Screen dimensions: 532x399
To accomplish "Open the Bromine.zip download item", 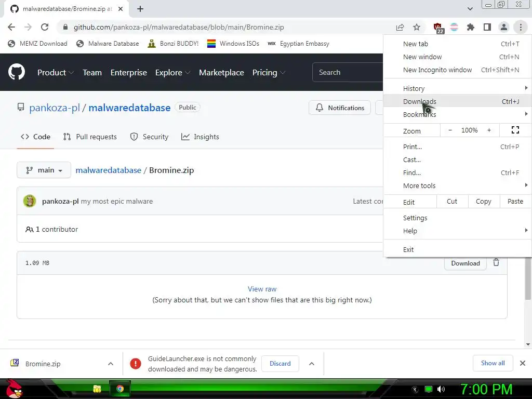I will tap(43, 364).
